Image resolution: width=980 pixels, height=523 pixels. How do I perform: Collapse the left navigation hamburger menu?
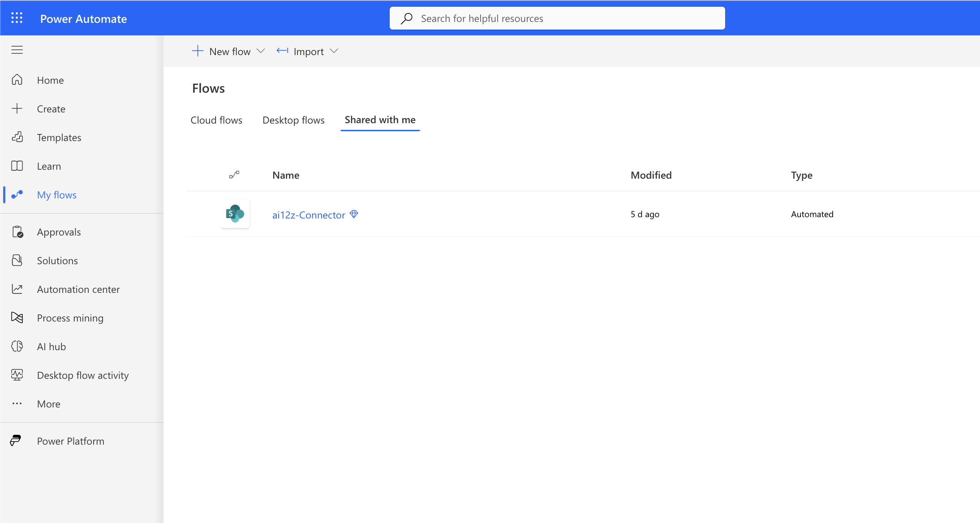[17, 50]
